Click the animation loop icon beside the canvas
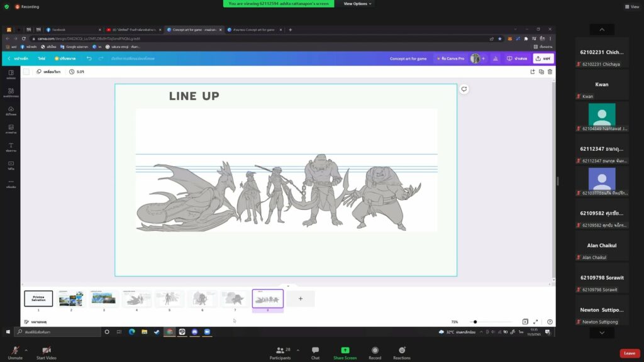 click(464, 89)
